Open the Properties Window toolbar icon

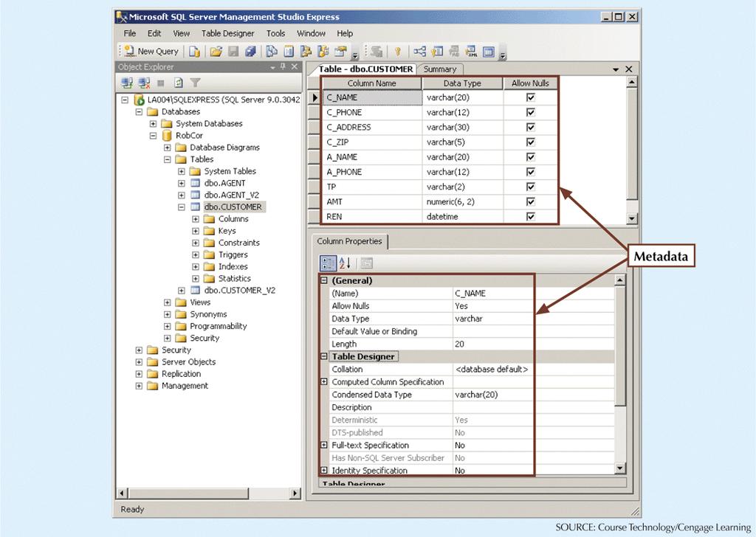click(340, 52)
